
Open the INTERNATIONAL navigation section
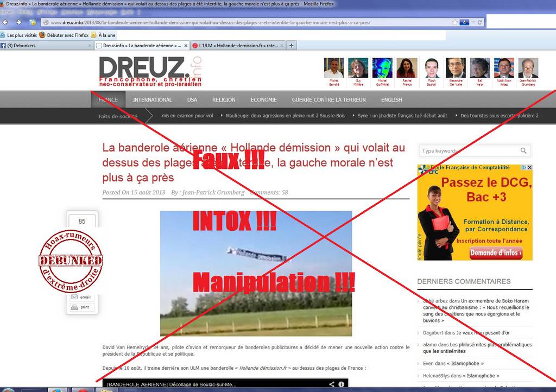click(153, 99)
